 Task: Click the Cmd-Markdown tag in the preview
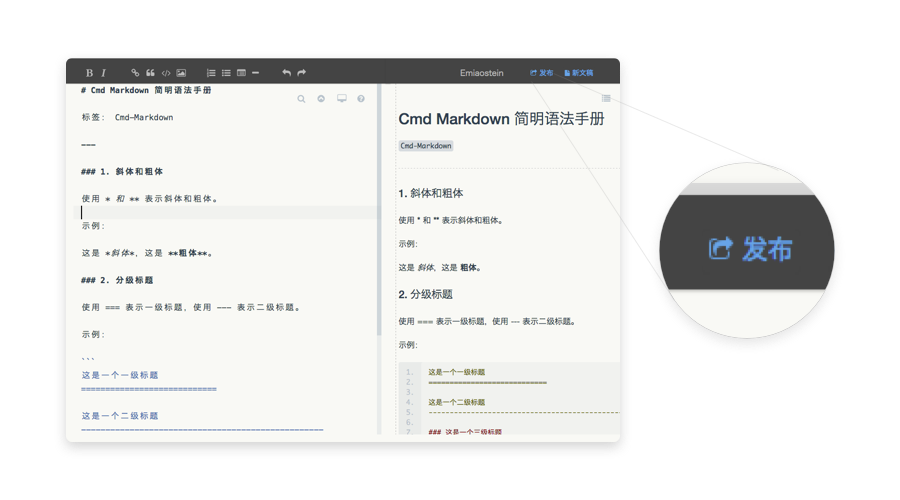[426, 146]
